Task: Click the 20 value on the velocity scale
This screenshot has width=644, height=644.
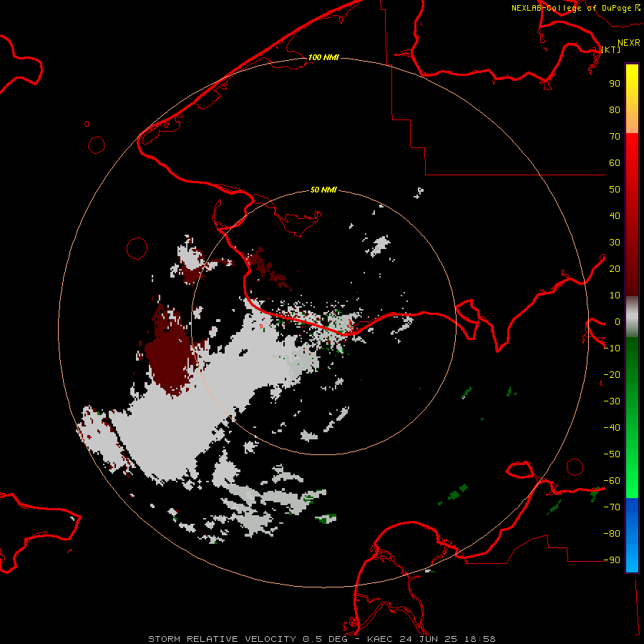Action: pos(615,269)
